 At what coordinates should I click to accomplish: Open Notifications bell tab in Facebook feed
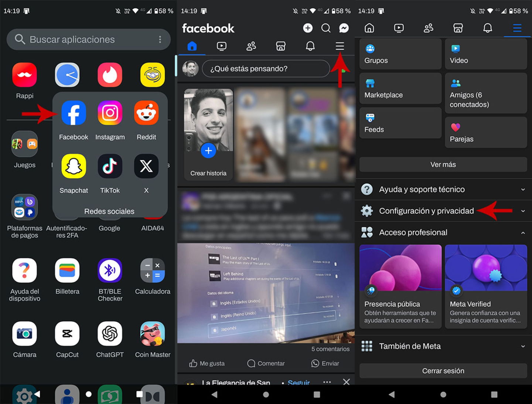tap(310, 46)
